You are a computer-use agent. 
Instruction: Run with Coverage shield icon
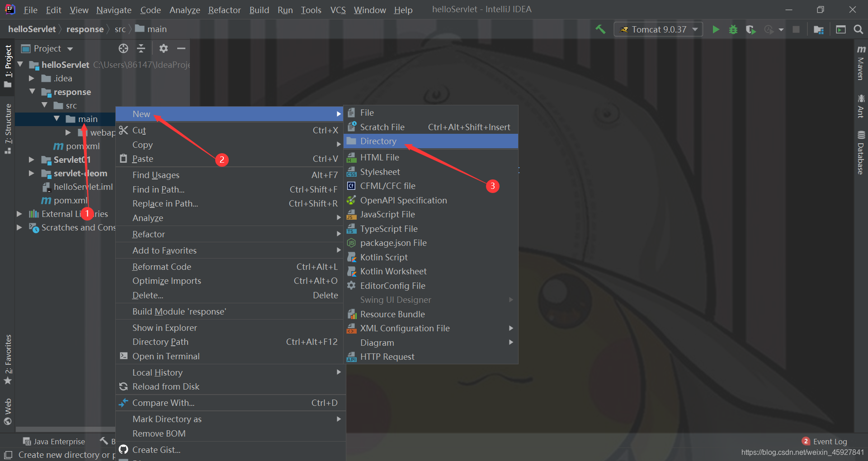tap(750, 29)
